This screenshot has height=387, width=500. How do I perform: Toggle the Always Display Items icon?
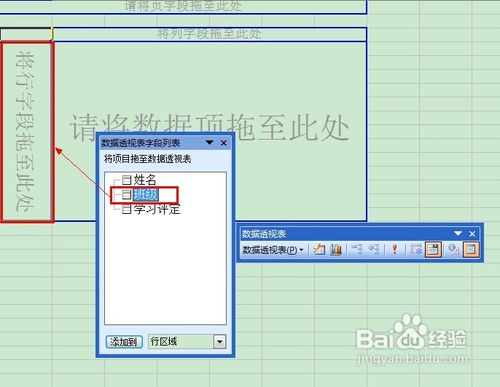[x=433, y=249]
